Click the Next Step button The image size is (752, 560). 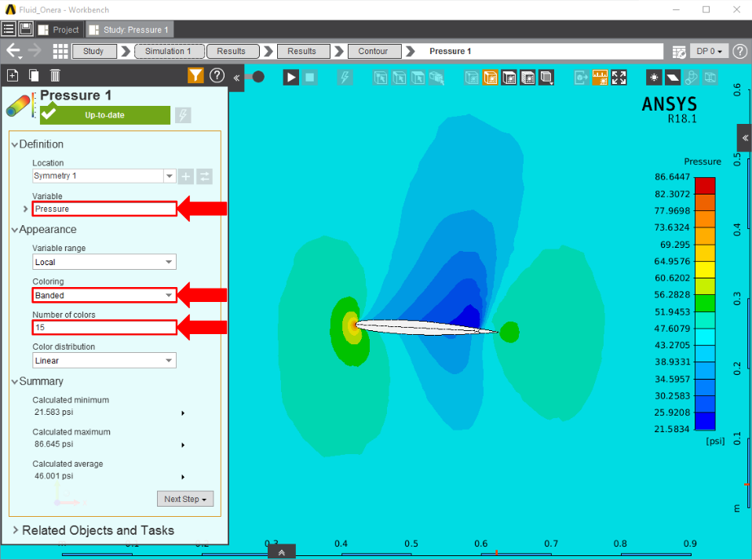pyautogui.click(x=185, y=499)
